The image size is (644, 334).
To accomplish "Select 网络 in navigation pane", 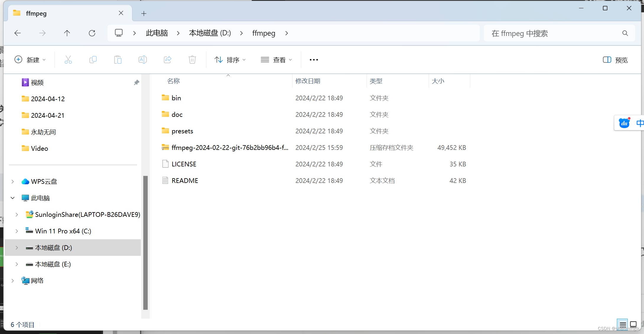I will pyautogui.click(x=37, y=281).
